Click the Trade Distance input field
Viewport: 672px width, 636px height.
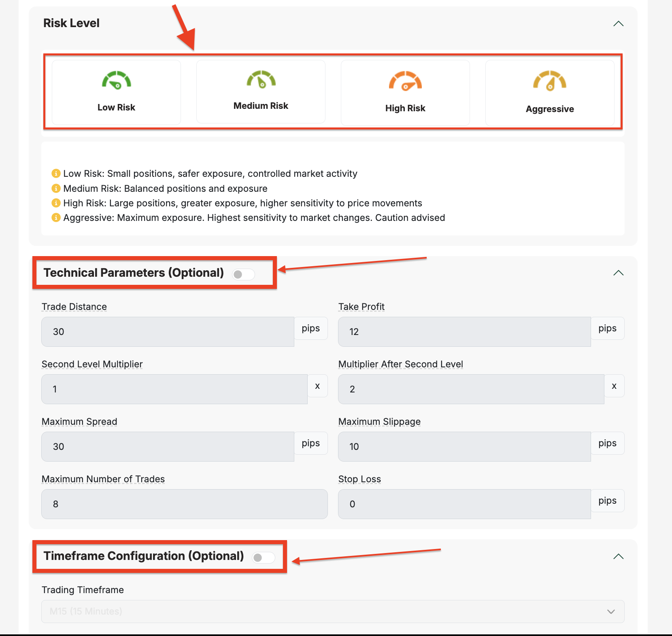point(168,332)
